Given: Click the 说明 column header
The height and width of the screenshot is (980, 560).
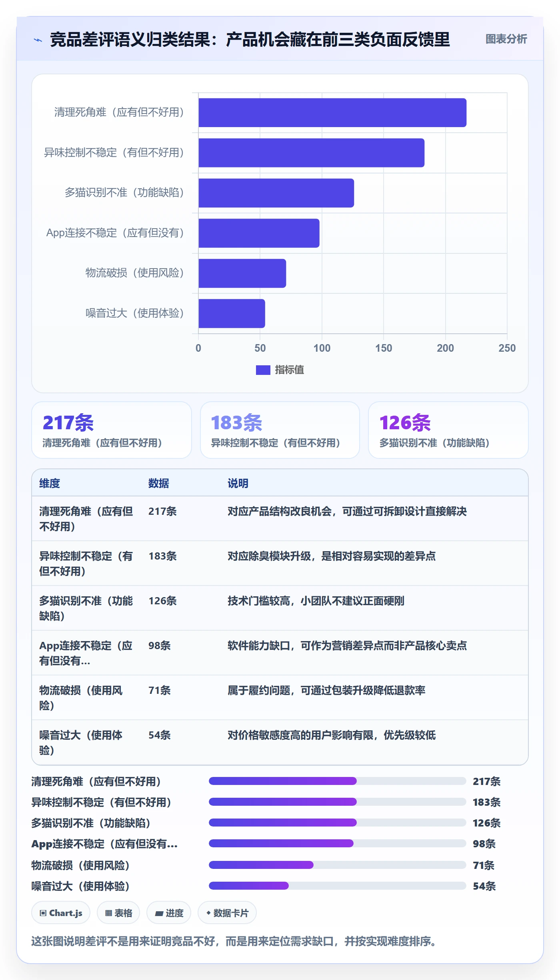Looking at the screenshot, I should click(238, 483).
